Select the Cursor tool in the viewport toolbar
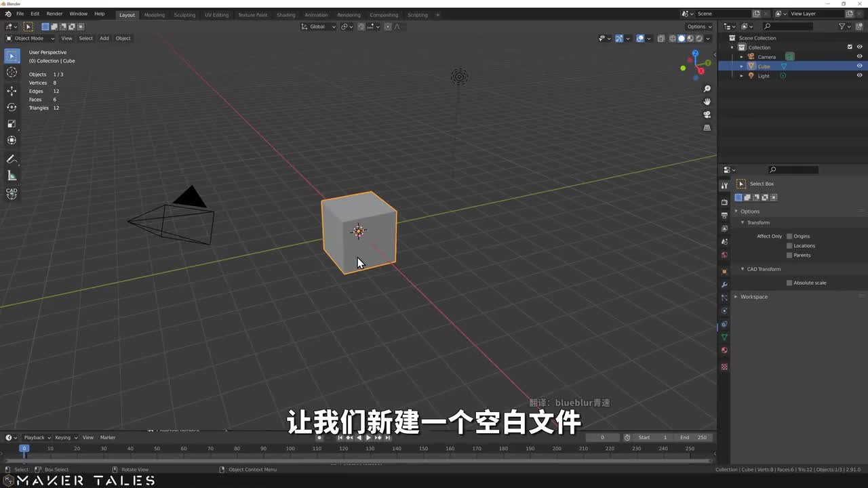Image resolution: width=868 pixels, height=488 pixels. (x=12, y=73)
